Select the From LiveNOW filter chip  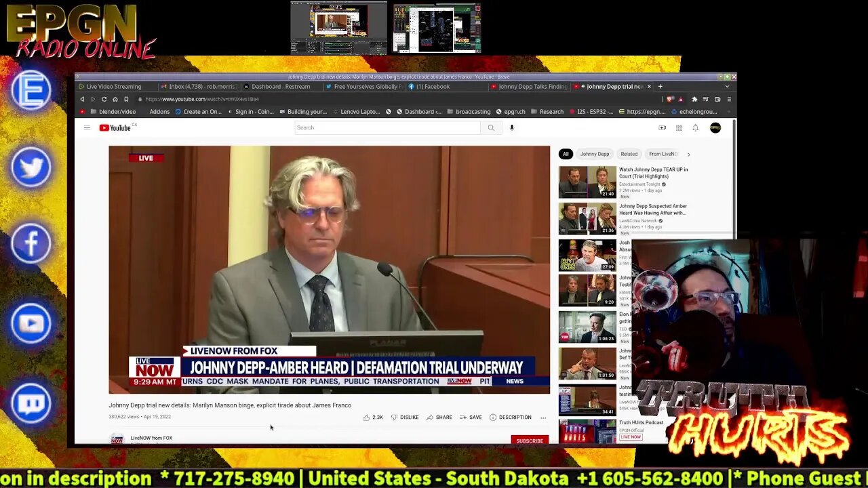coord(663,154)
